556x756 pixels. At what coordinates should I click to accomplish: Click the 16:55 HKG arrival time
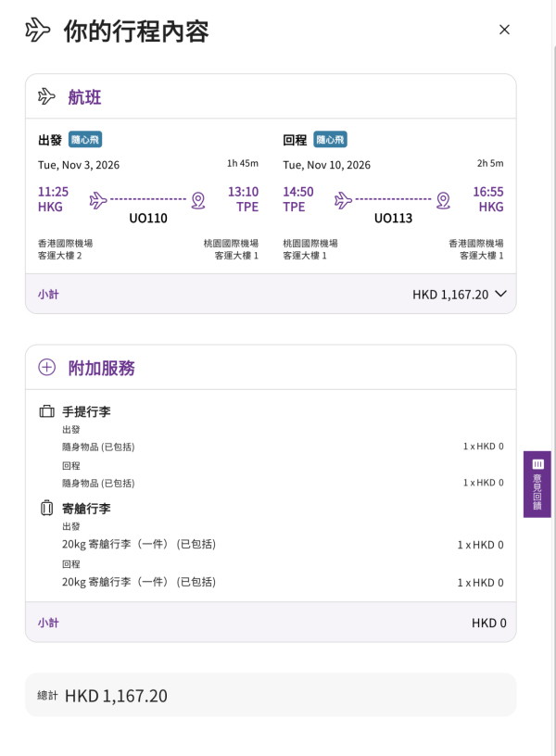coord(488,199)
